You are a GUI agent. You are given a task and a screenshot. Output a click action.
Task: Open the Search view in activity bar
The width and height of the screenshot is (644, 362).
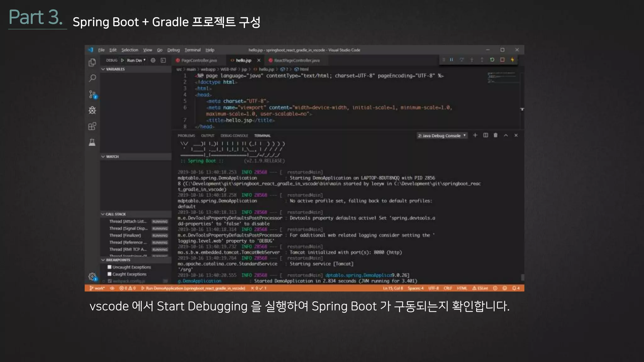point(92,78)
